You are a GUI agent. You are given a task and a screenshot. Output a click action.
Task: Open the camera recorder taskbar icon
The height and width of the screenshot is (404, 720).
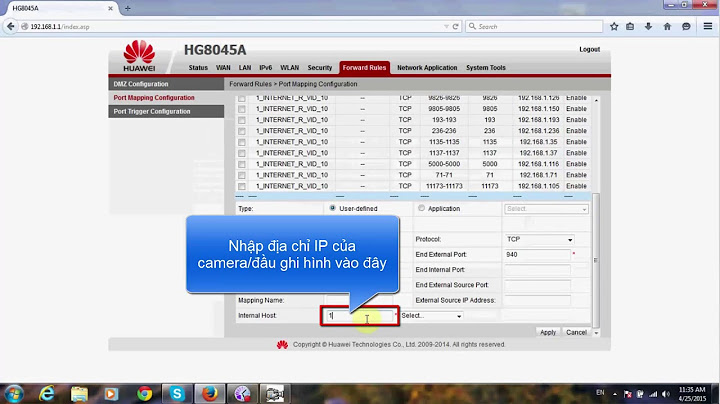click(x=275, y=394)
